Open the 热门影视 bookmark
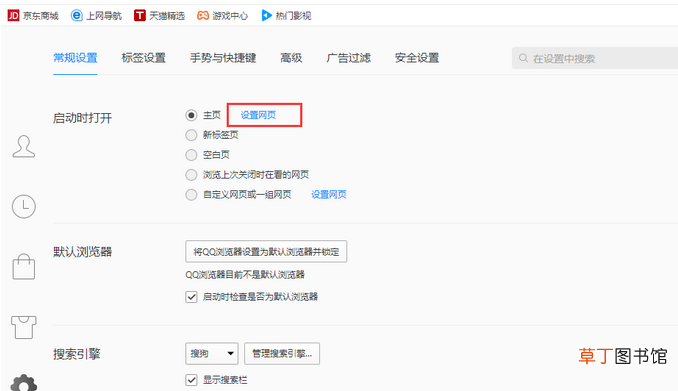 click(x=286, y=16)
